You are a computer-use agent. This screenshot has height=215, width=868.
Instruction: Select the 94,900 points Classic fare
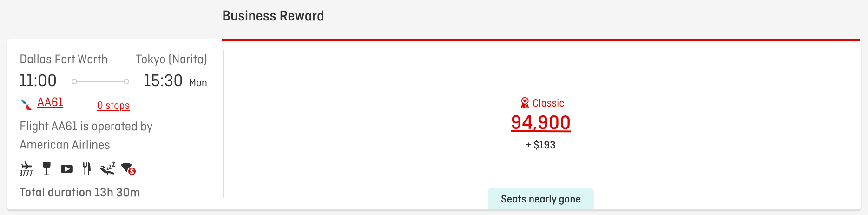540,123
